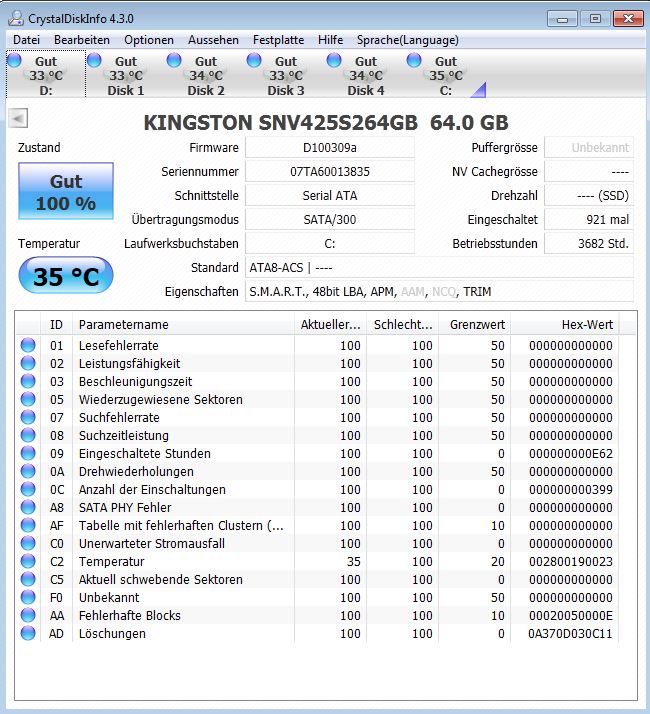
Task: Click status orb for Suchzeitleistung row
Action: (x=28, y=435)
